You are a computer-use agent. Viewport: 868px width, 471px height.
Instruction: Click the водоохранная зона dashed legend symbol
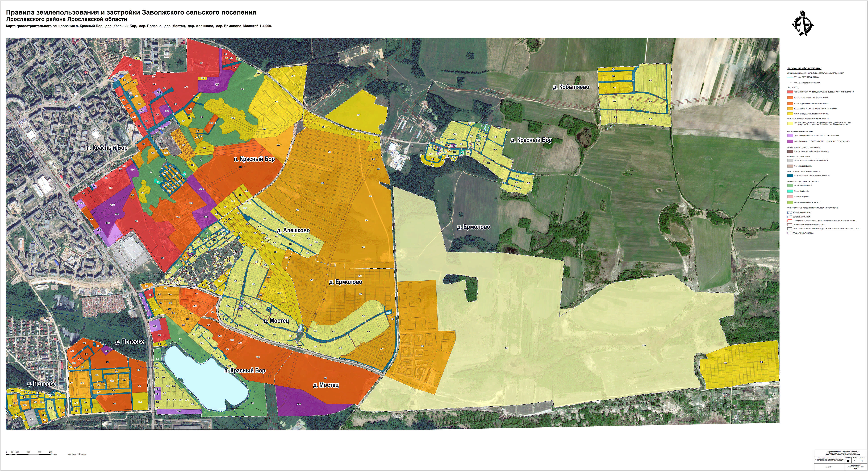[x=790, y=213]
